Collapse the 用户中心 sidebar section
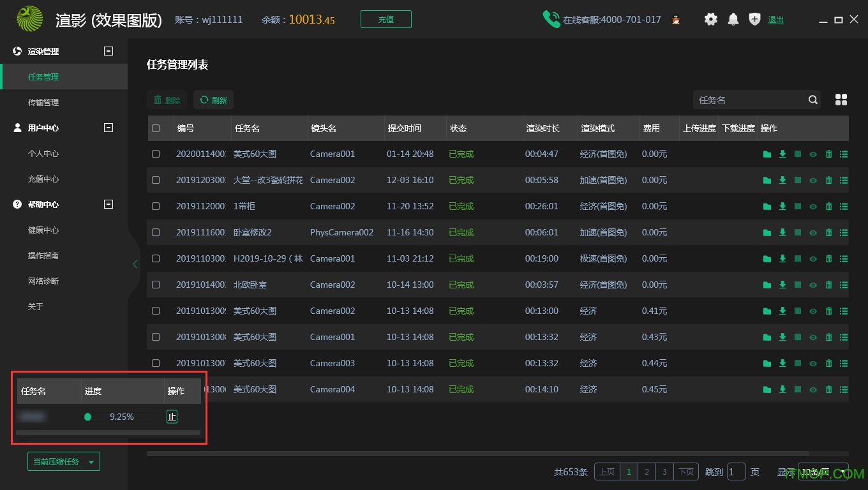The width and height of the screenshot is (868, 490). 108,128
